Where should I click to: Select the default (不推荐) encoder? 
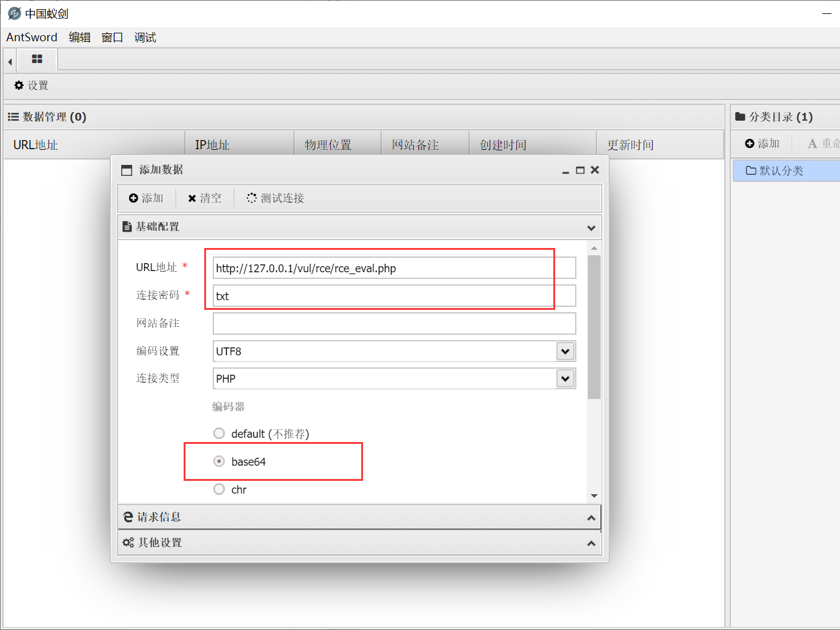tap(219, 434)
